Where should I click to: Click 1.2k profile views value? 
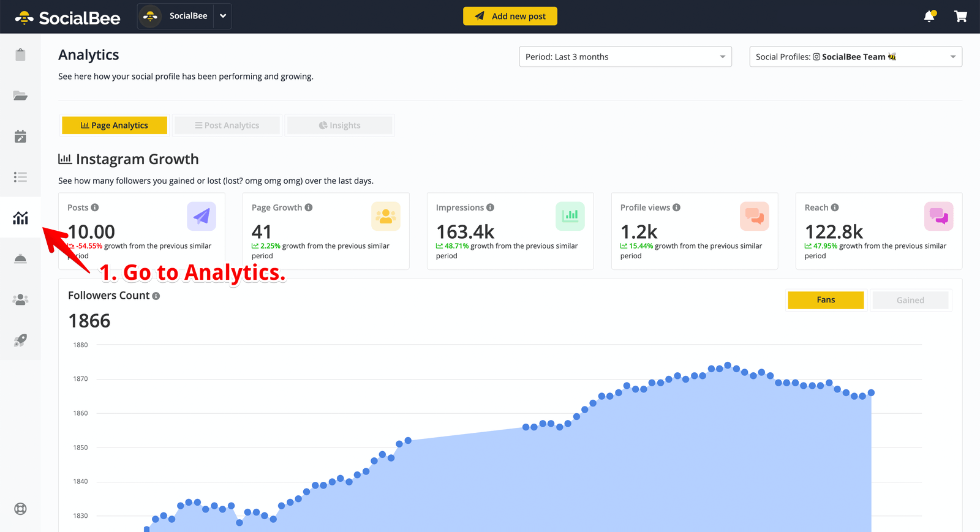pos(639,232)
